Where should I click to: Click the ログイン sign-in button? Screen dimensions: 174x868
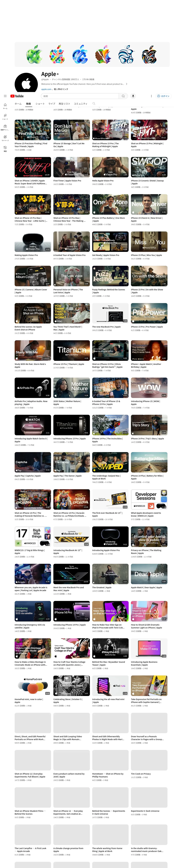tap(163, 96)
